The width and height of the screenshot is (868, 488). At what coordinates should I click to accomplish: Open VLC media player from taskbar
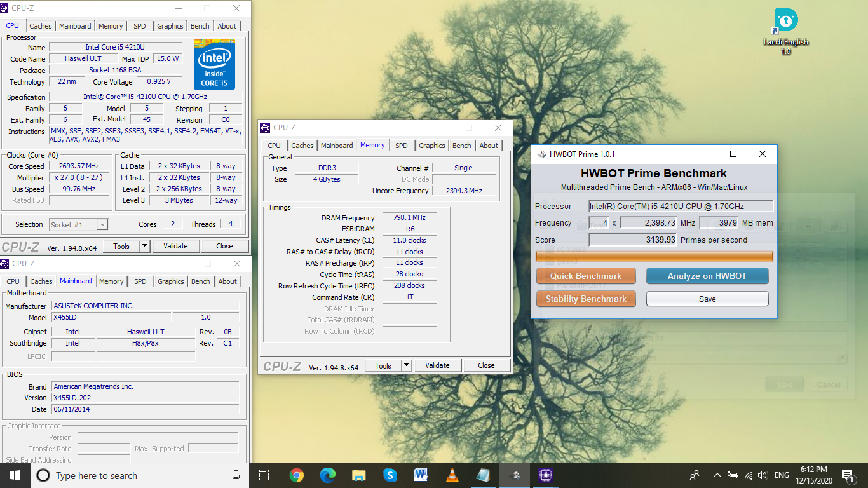[452, 475]
